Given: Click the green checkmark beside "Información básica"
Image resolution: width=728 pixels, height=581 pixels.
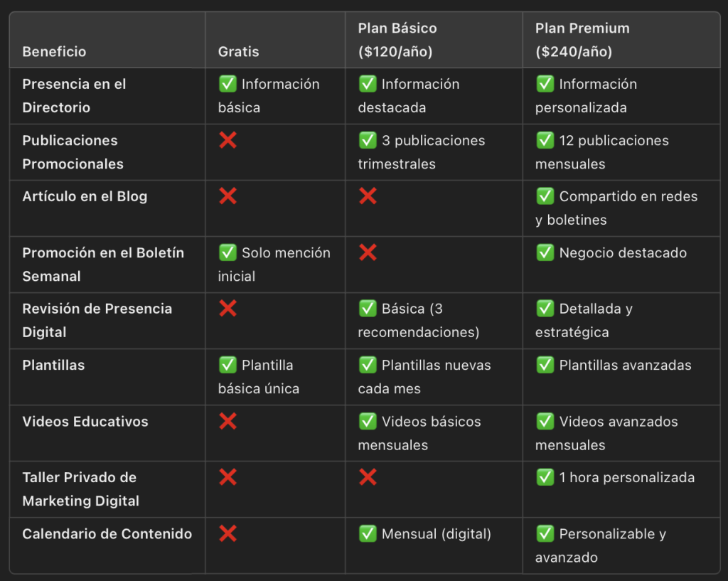Looking at the screenshot, I should 227,84.
